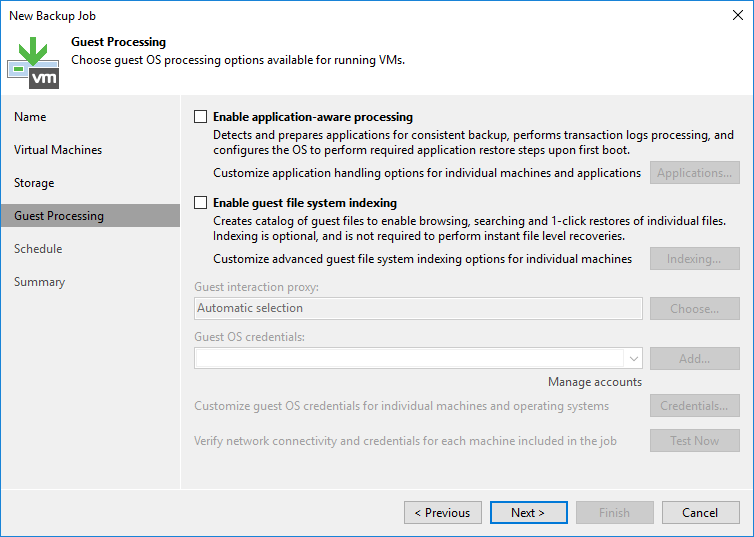The height and width of the screenshot is (537, 754).
Task: Enable guest file system indexing checkbox
Action: pos(201,203)
